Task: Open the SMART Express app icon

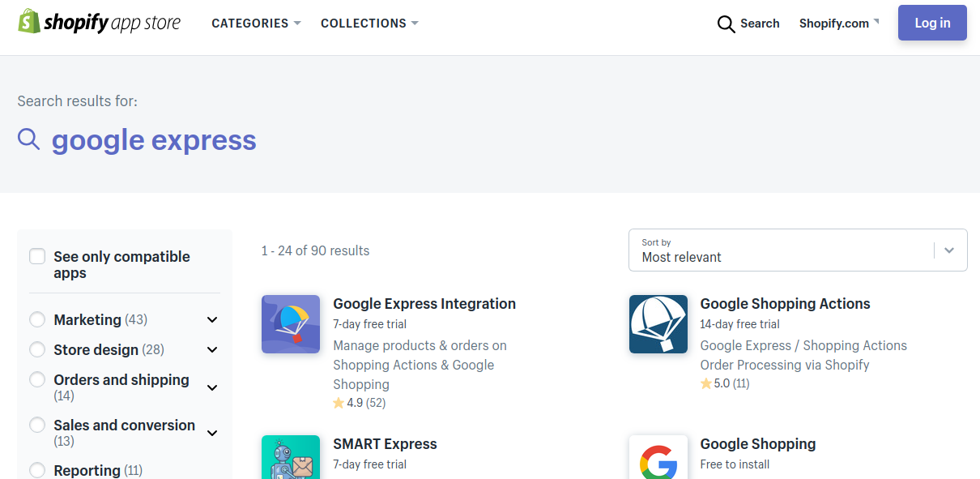Action: pos(291,457)
